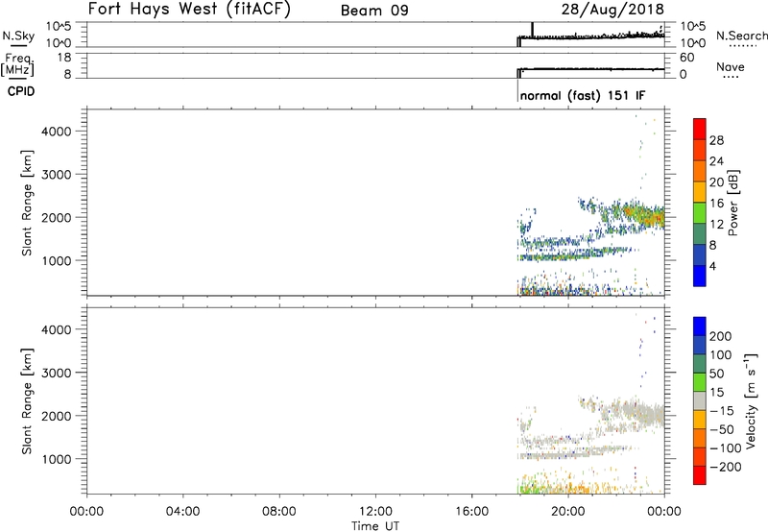Click Slant Range label of velocity panel
The width and height of the screenshot is (768, 532).
[x=26, y=401]
